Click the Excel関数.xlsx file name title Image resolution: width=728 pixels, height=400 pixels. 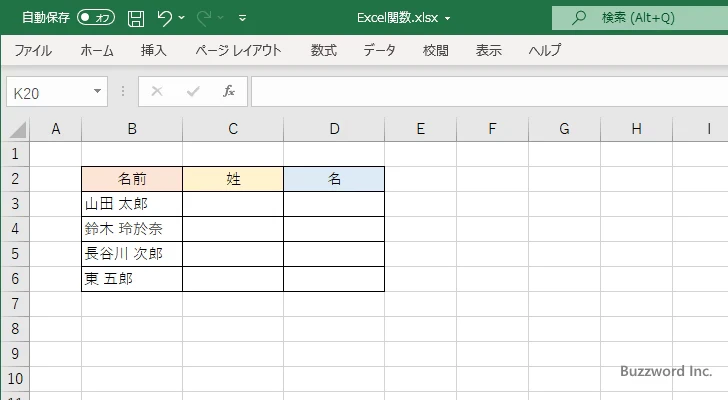(404, 17)
